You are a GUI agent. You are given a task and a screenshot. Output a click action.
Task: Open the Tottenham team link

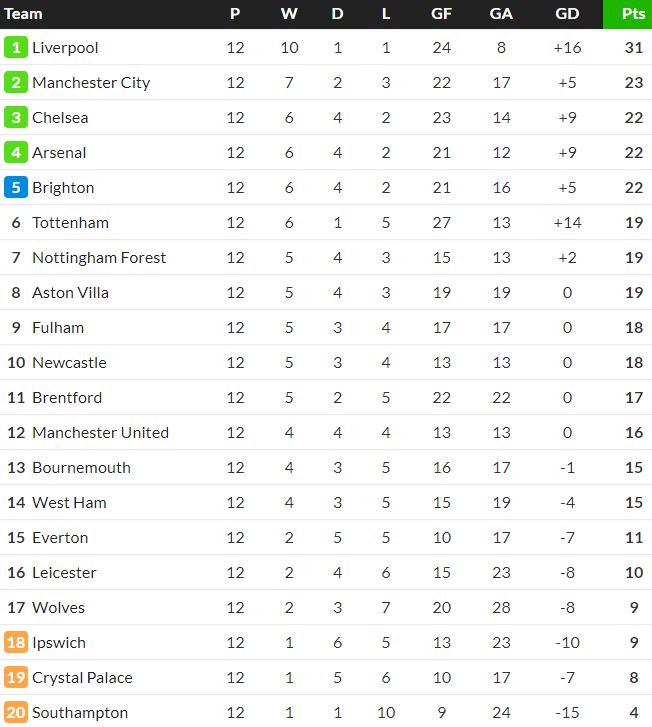coord(70,222)
